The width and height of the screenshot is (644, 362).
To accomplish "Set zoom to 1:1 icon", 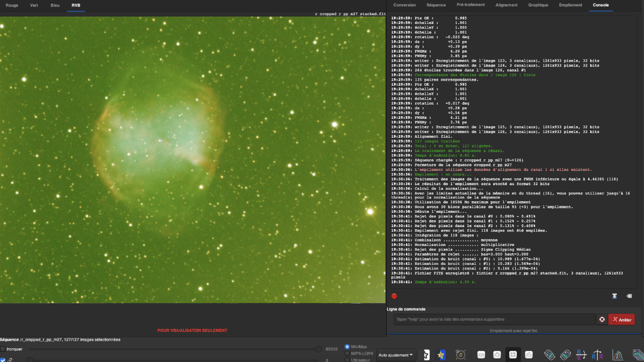I will (529, 355).
